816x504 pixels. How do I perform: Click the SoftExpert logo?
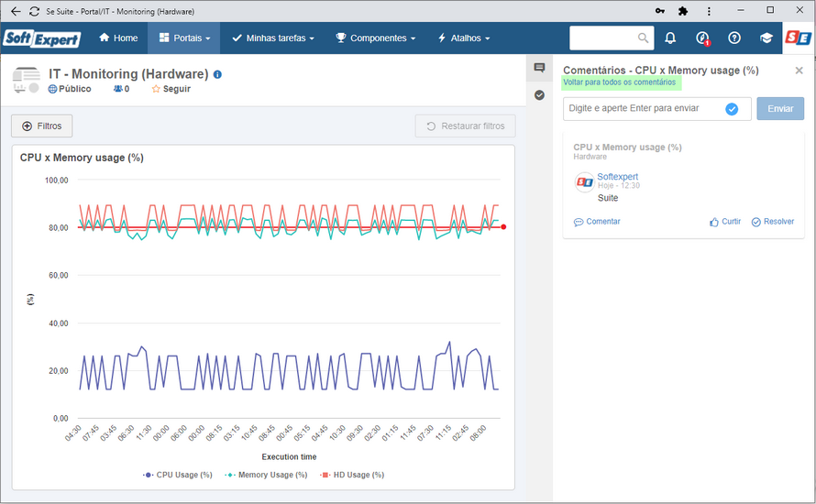tap(41, 38)
